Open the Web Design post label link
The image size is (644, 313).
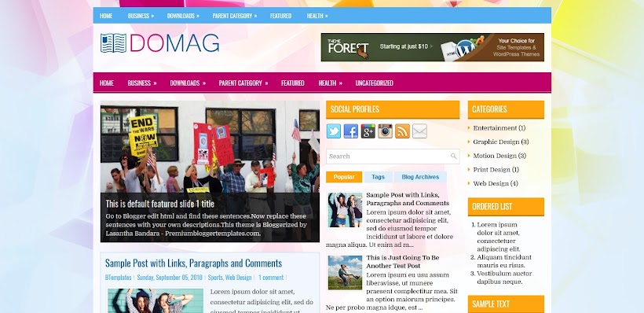[x=238, y=278]
